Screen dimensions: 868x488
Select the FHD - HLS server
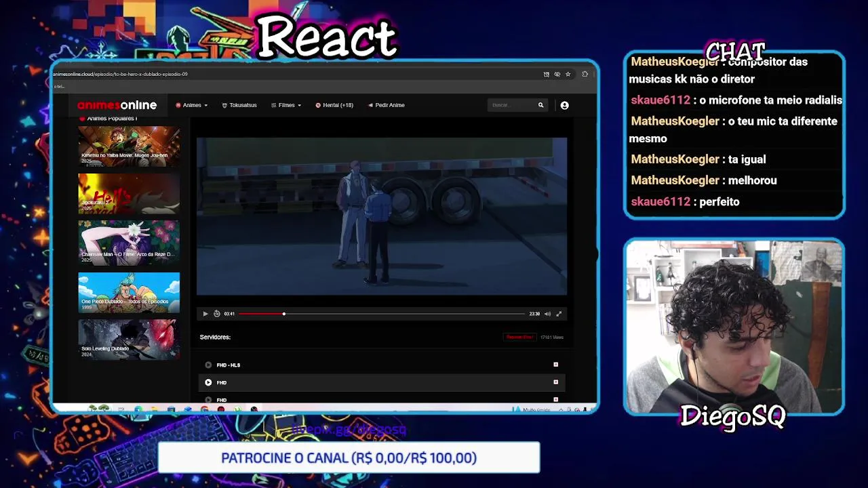click(381, 365)
